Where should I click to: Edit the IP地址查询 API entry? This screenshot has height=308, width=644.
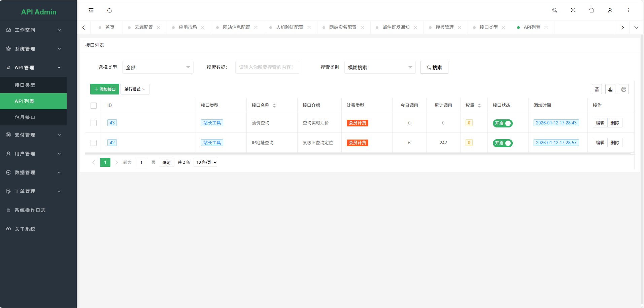pos(600,142)
